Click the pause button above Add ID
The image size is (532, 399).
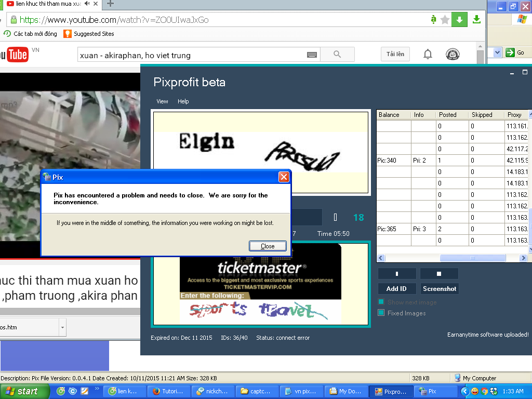396,273
